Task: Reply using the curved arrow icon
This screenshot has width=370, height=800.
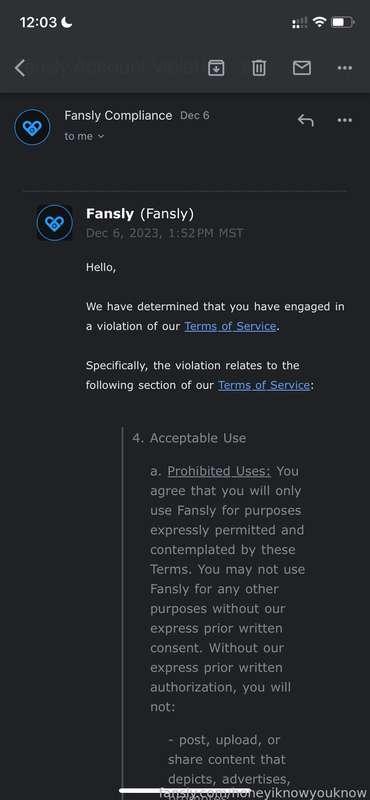Action: 305,120
